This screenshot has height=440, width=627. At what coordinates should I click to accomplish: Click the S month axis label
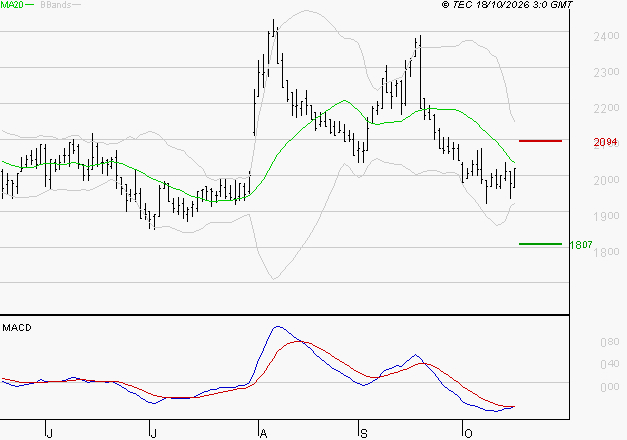tap(363, 434)
